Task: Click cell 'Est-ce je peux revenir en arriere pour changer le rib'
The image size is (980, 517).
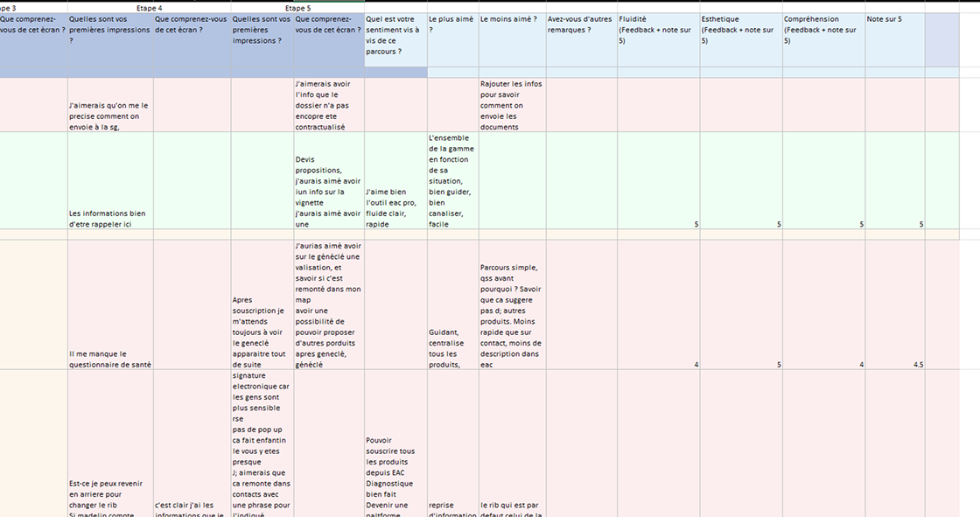Action: click(x=110, y=444)
